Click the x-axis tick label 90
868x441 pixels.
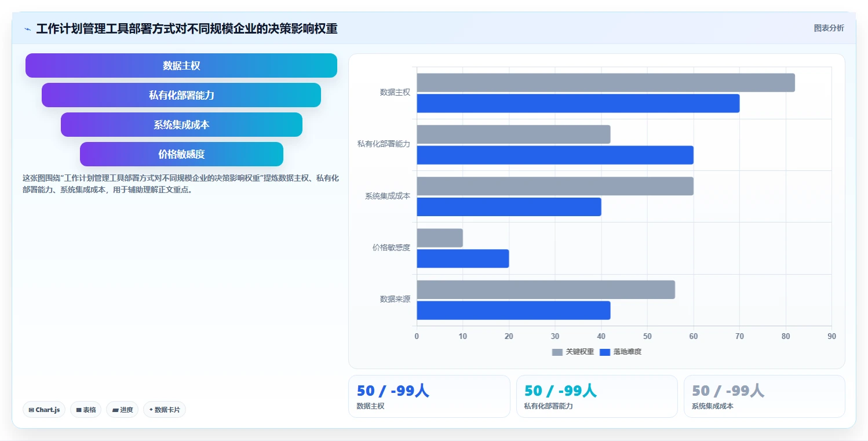[831, 337]
